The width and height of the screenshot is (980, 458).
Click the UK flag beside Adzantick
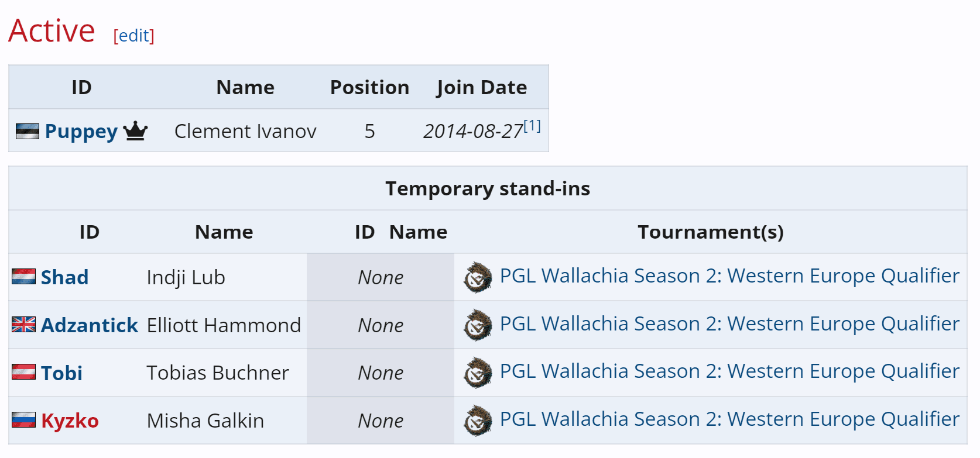pos(23,324)
